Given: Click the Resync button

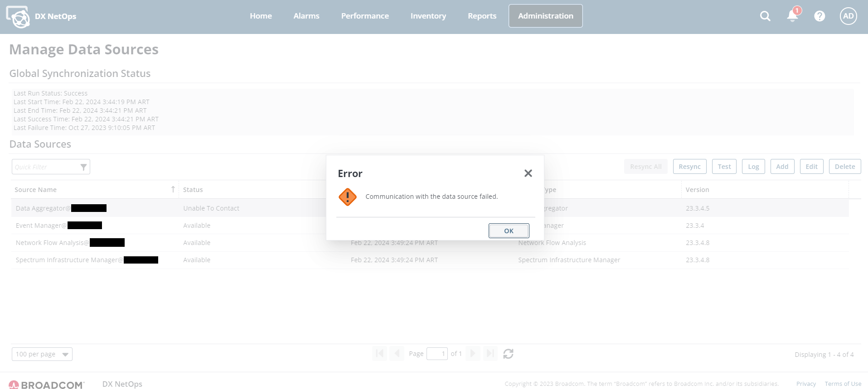Looking at the screenshot, I should (689, 167).
